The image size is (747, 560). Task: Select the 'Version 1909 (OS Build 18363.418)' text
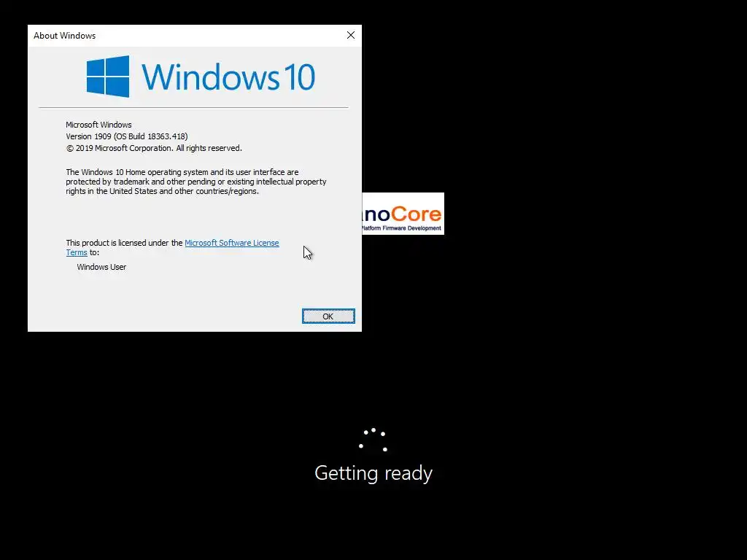tap(127, 136)
